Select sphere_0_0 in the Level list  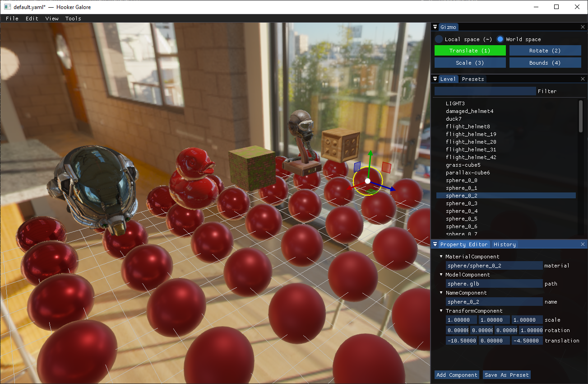point(506,180)
